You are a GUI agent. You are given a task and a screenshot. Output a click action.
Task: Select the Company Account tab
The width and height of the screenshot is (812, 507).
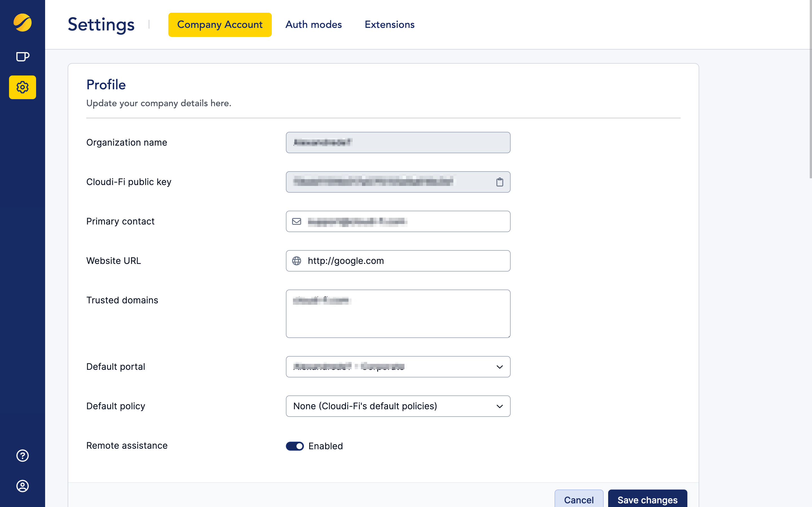pyautogui.click(x=220, y=25)
